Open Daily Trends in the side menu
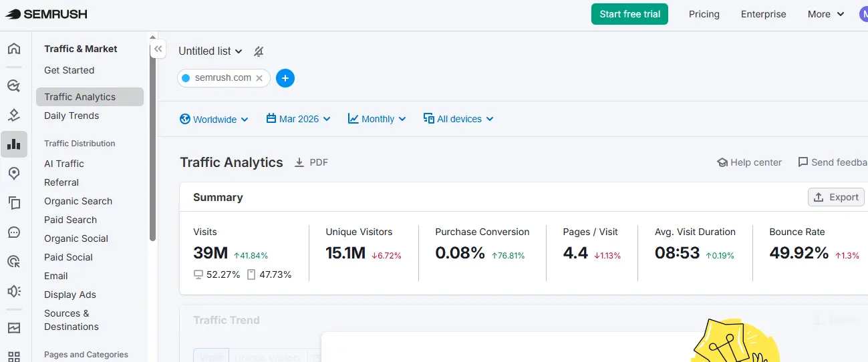 pyautogui.click(x=71, y=116)
